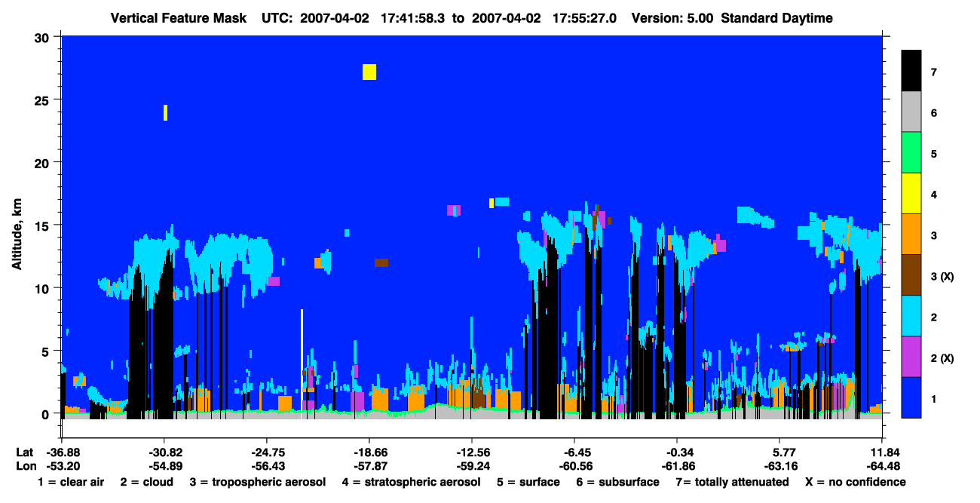Click the y-axis tick label 15
Screen dimensions: 980x503
44,225
